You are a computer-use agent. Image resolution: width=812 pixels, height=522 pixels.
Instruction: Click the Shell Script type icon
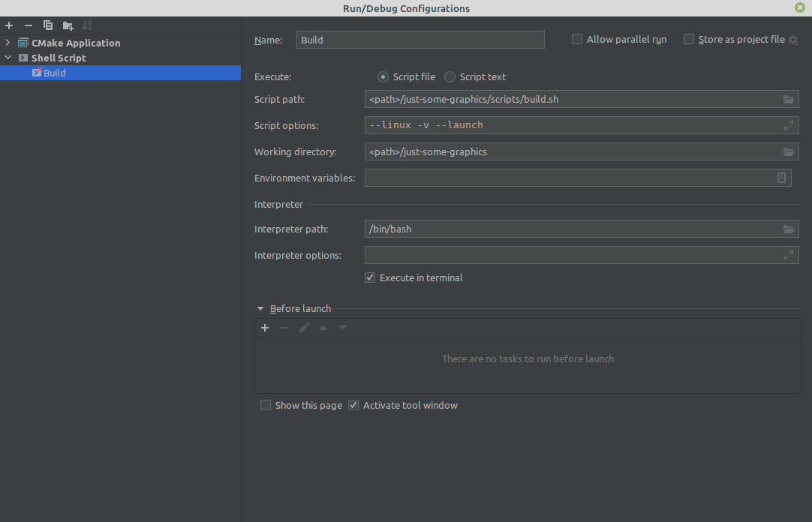[x=23, y=58]
